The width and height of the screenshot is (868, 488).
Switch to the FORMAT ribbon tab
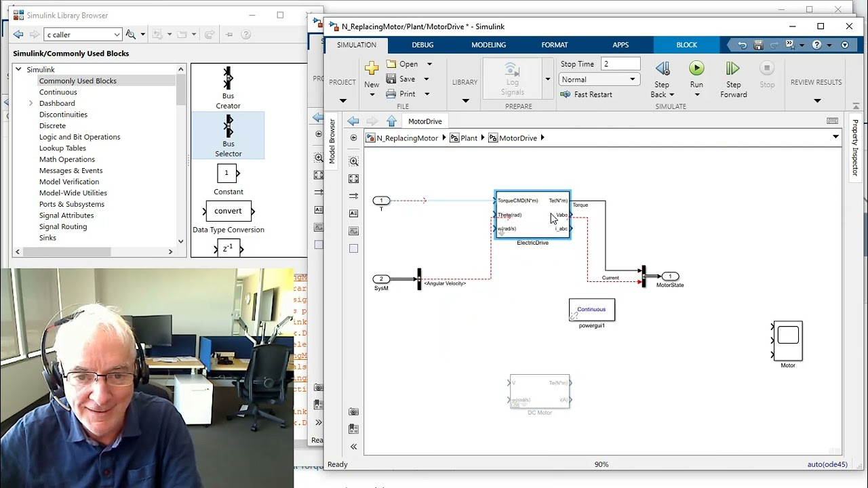(x=555, y=45)
